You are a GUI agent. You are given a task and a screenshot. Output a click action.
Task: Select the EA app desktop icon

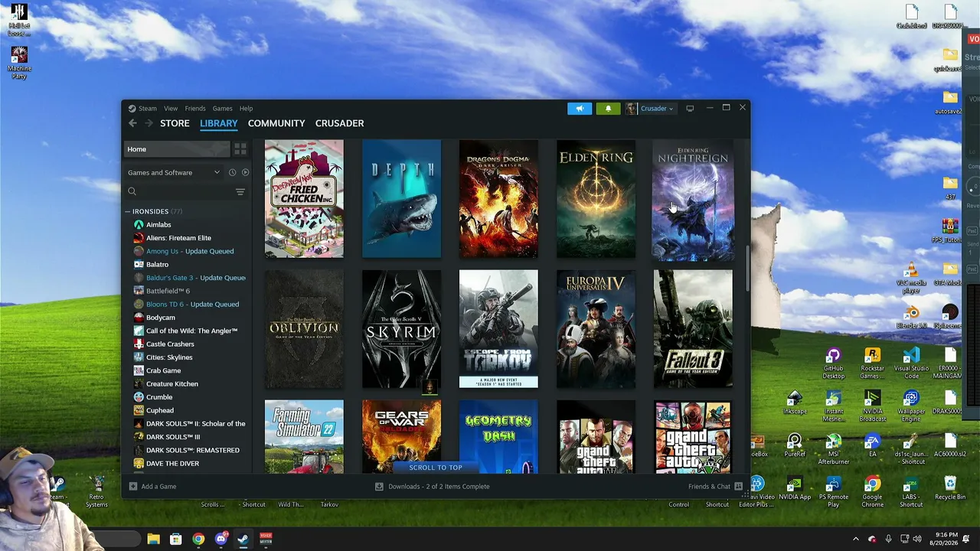tap(872, 445)
